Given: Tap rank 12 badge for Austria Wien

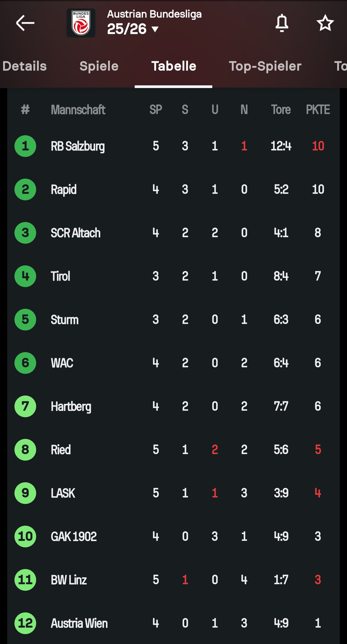Looking at the screenshot, I should coord(25,623).
